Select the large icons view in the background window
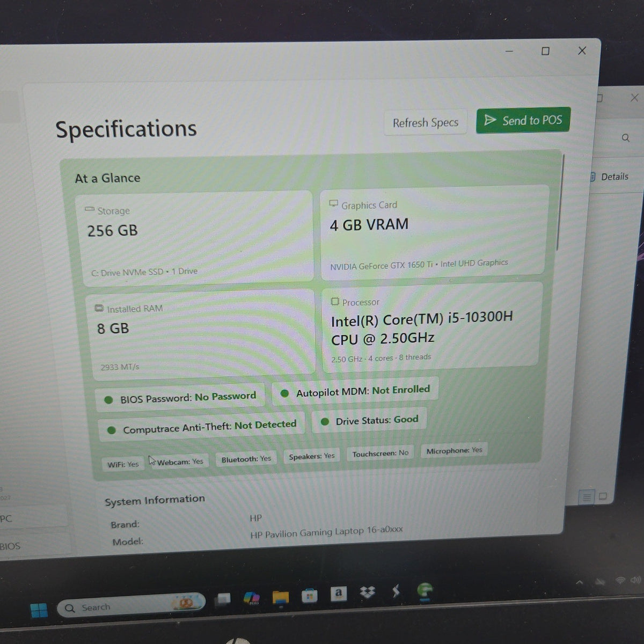This screenshot has width=644, height=644. pos(603,496)
